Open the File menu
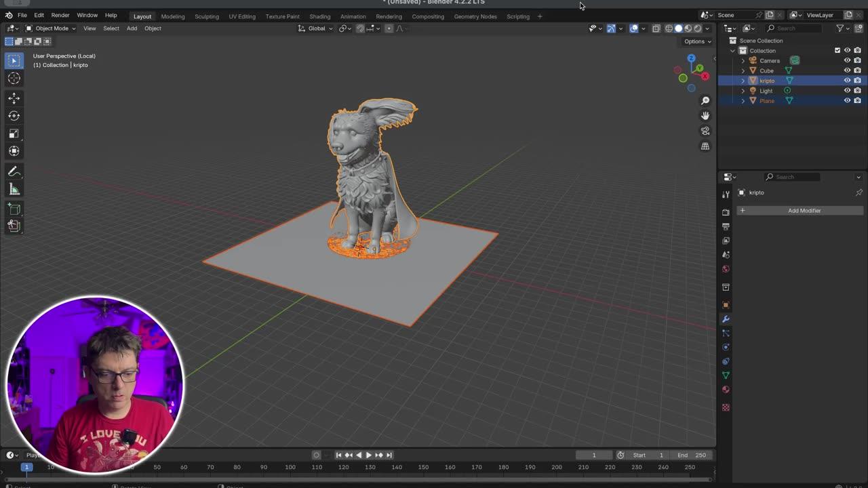This screenshot has width=868, height=488. [22, 16]
